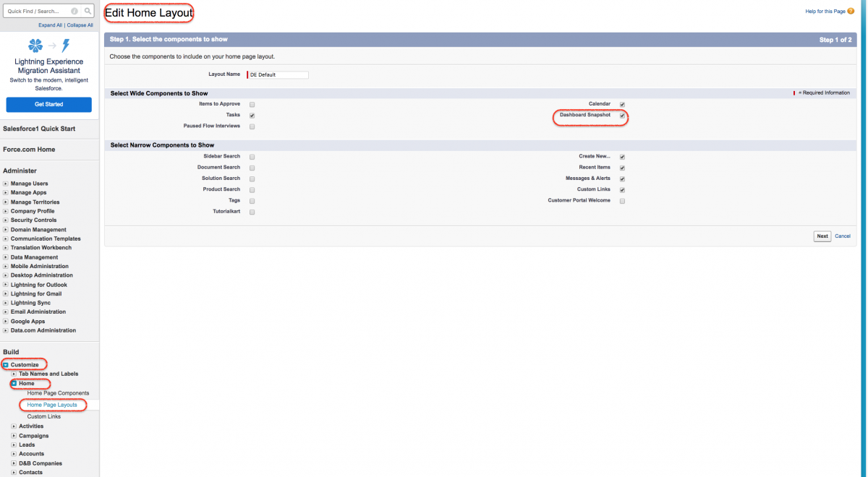
Task: Enable the Customer Portal Welcome checkbox
Action: 622,201
